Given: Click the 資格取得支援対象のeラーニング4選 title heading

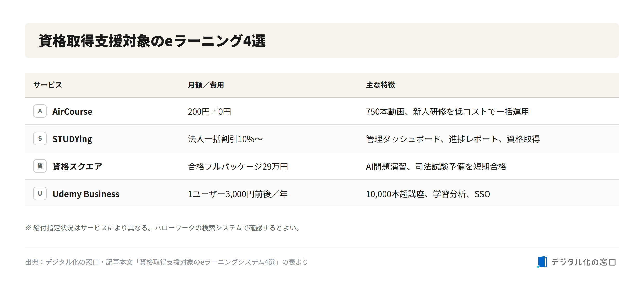Looking at the screenshot, I should pyautogui.click(x=152, y=41).
